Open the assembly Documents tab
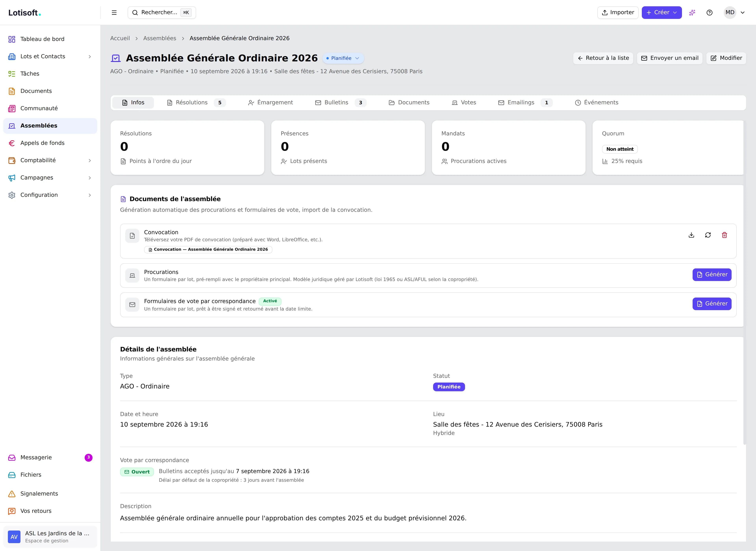Screen dimensions: 756x551 pos(409,103)
